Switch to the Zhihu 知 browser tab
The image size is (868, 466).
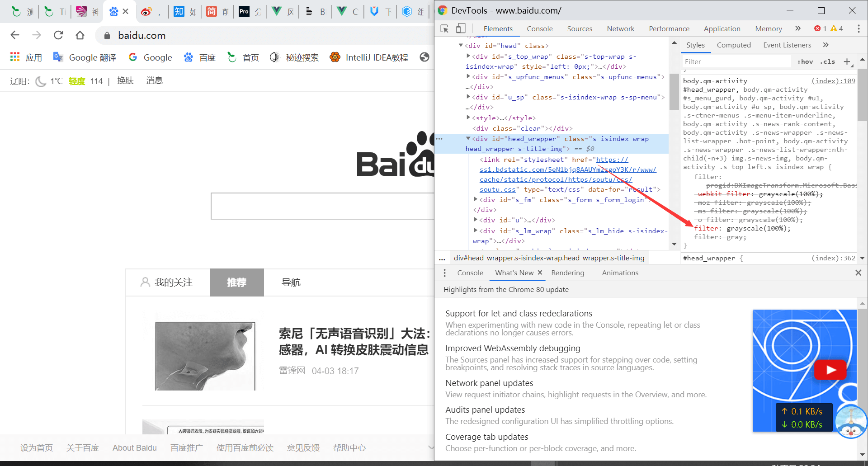click(x=179, y=12)
